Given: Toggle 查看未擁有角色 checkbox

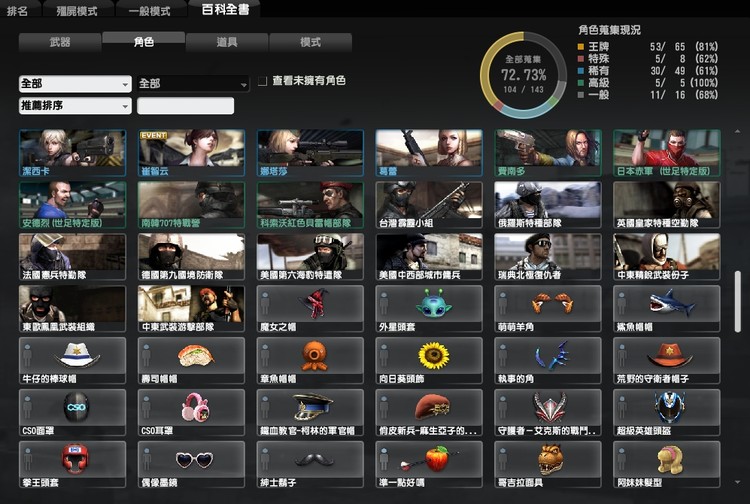Looking at the screenshot, I should click(x=263, y=81).
